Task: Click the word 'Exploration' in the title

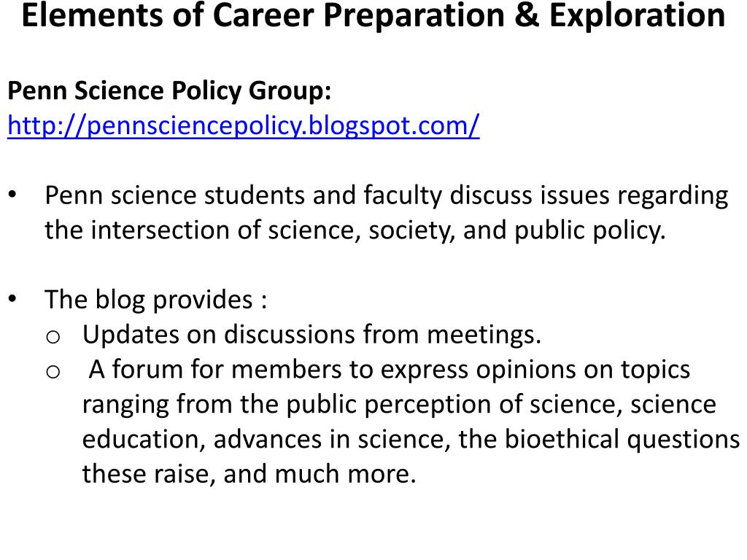Action: (637, 16)
